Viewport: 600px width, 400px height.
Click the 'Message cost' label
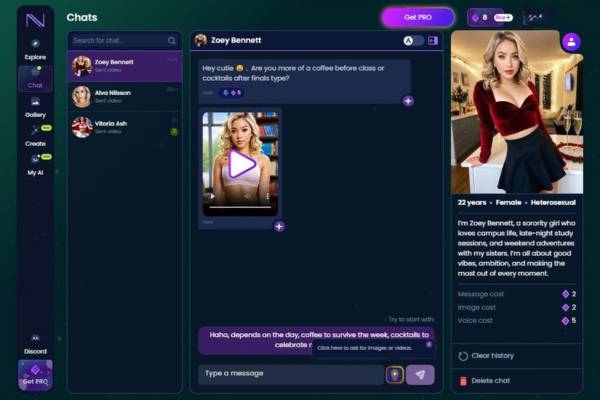481,294
